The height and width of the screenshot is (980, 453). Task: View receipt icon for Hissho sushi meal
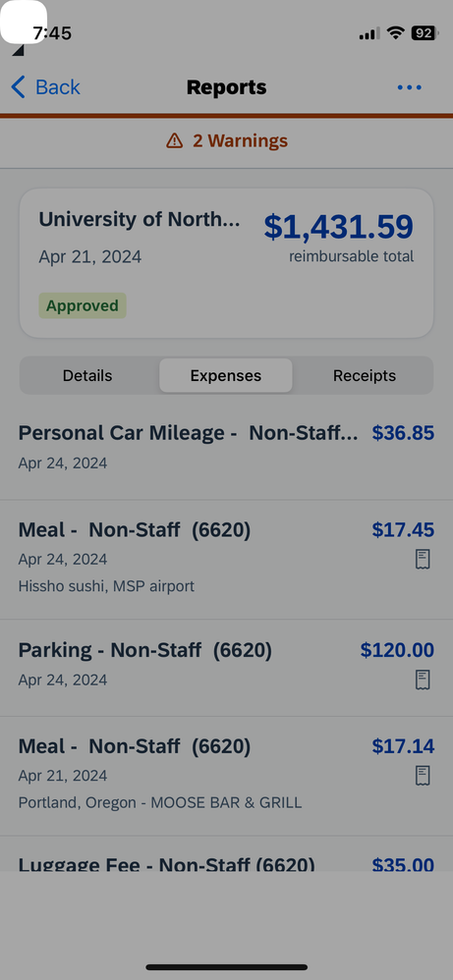(423, 559)
